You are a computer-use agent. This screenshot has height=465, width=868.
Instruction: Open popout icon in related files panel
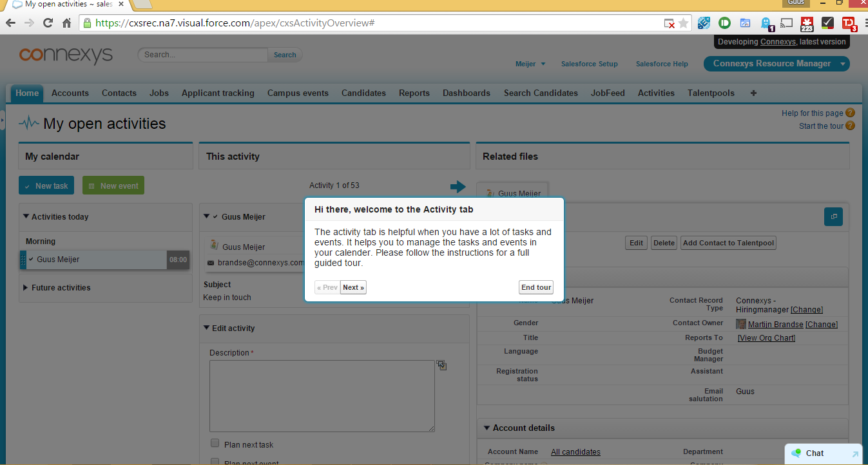click(833, 217)
